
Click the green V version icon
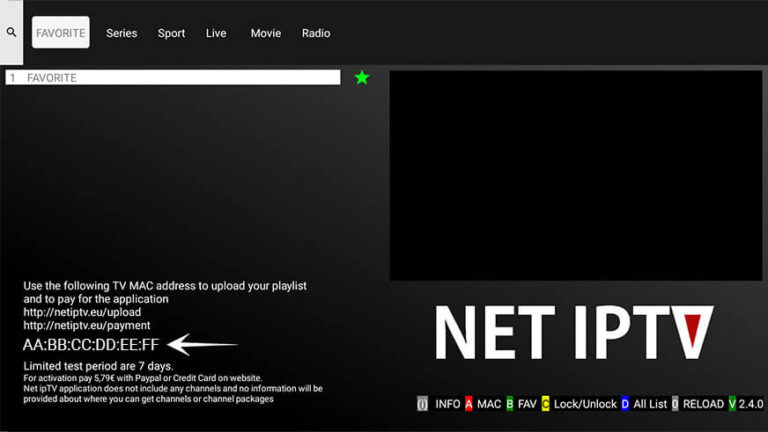[x=732, y=404]
